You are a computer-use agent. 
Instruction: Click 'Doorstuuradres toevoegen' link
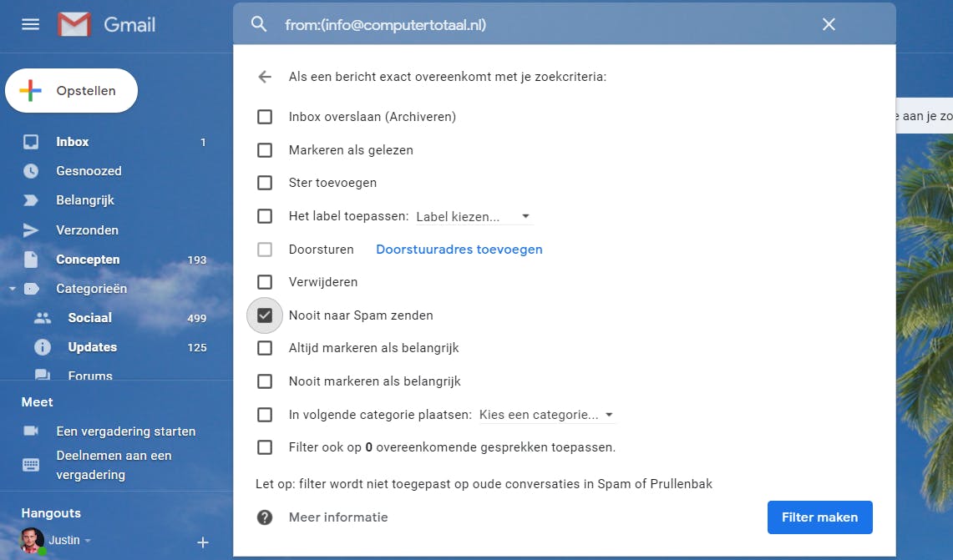coord(459,250)
